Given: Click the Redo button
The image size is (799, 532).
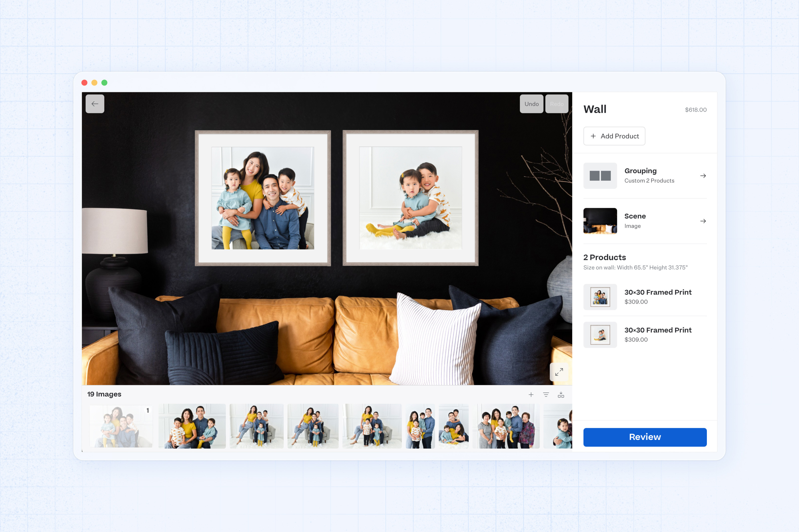Looking at the screenshot, I should [x=557, y=104].
